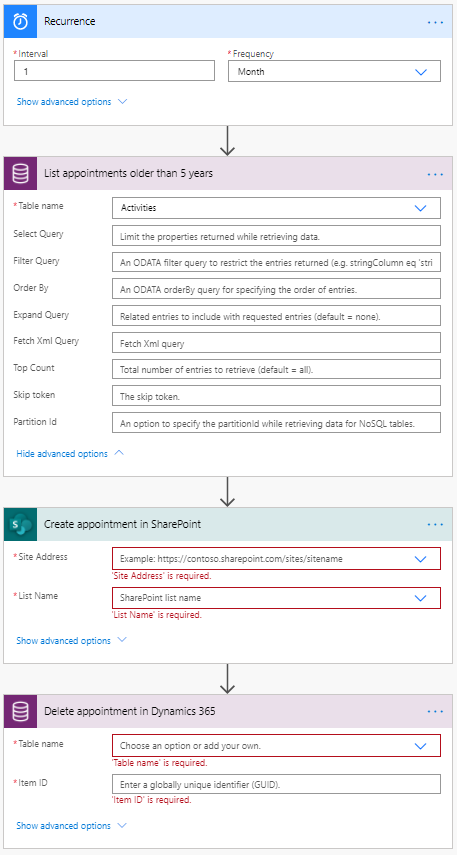Open the List appointments ellipsis menu
This screenshot has width=457, height=855.
tap(435, 174)
